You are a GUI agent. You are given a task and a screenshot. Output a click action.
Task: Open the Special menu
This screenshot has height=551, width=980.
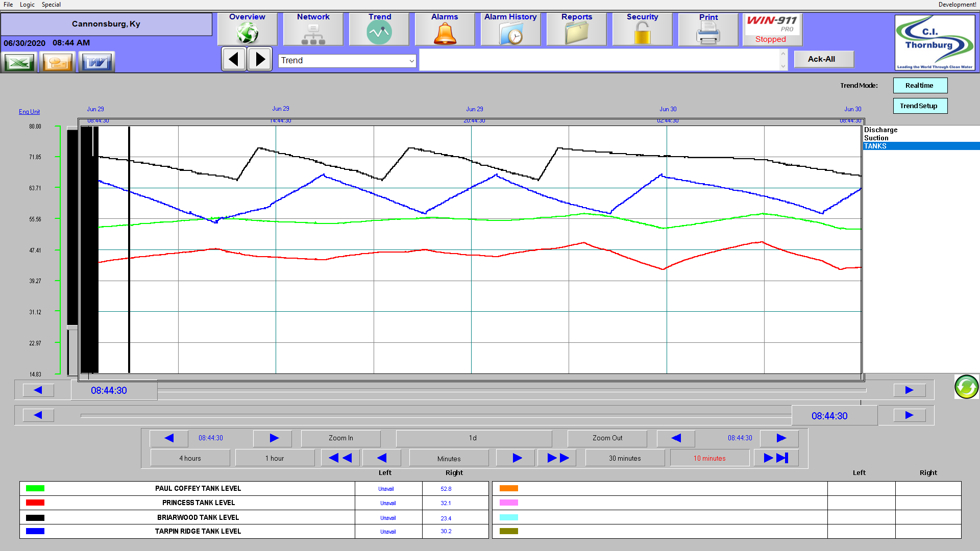click(x=51, y=5)
